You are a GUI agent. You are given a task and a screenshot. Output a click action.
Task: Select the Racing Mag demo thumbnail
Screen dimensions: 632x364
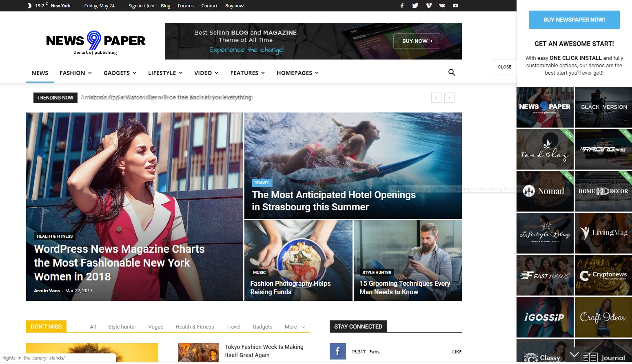[x=603, y=149]
